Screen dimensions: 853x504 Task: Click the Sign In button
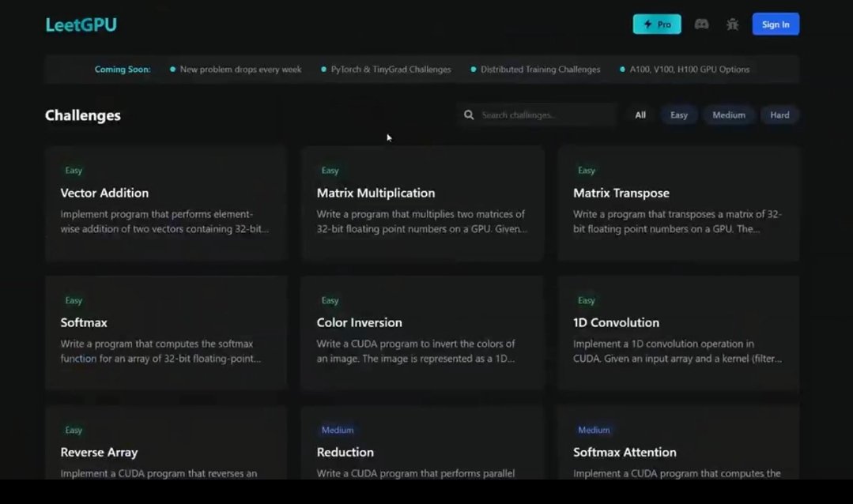776,24
